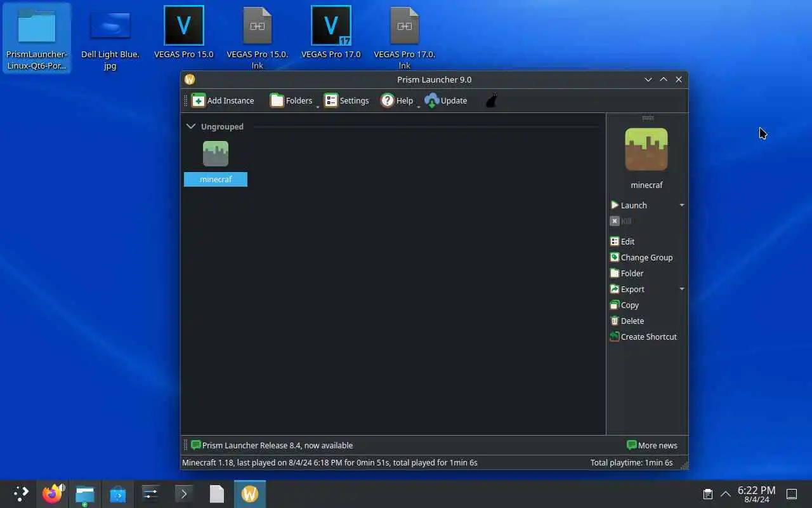812x508 pixels.
Task: Click the keep-below chevron in title bar
Action: click(x=648, y=79)
